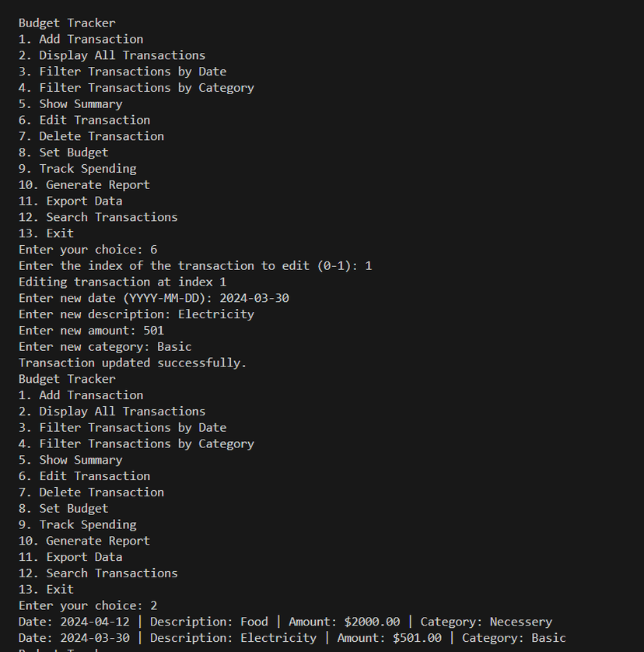Click "12. Search Transactions" in the second menu listing
The image size is (644, 652).
(x=98, y=573)
